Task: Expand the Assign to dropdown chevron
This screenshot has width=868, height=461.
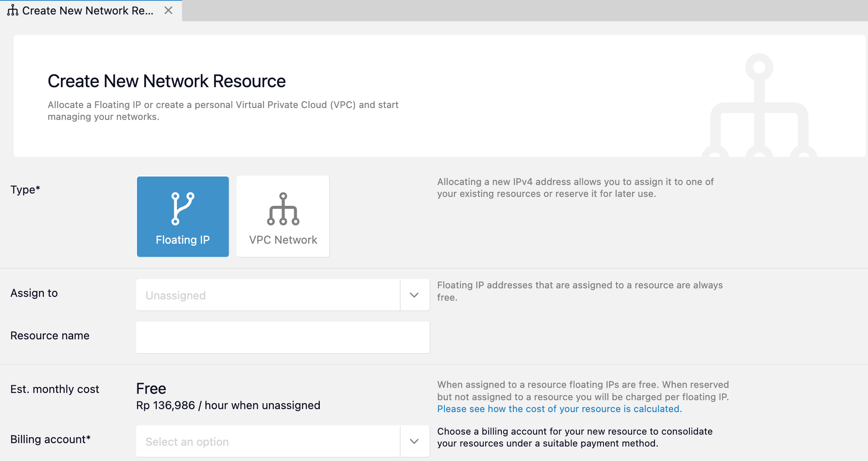Action: coord(414,295)
